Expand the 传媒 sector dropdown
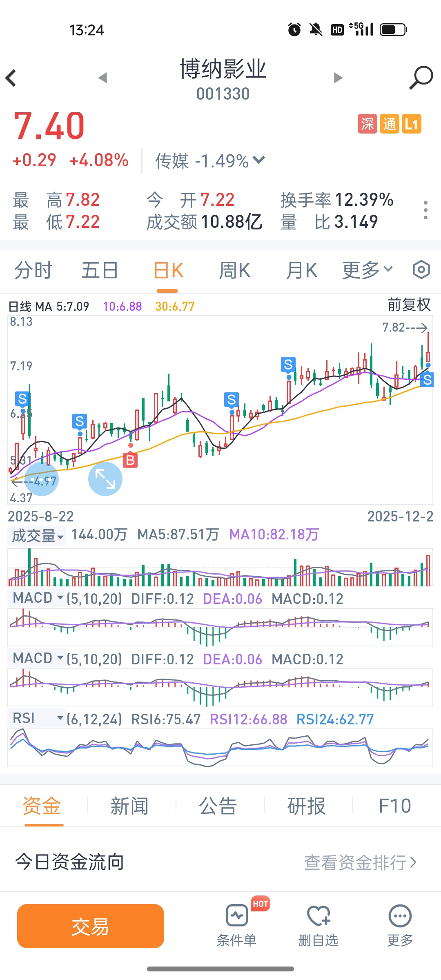The height and width of the screenshot is (980, 441). point(259,160)
